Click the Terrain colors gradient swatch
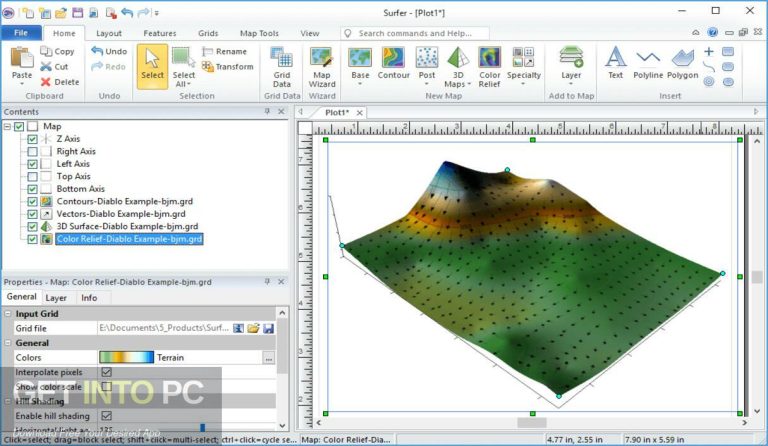 (126, 357)
